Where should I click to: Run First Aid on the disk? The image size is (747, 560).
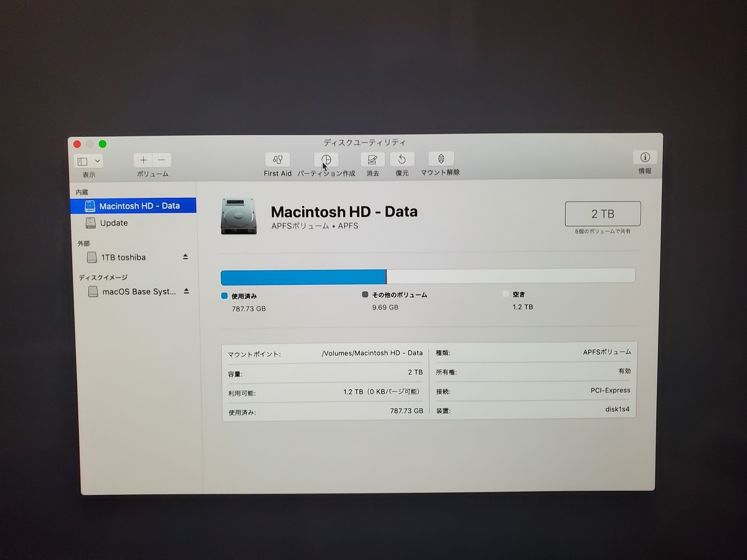278,159
